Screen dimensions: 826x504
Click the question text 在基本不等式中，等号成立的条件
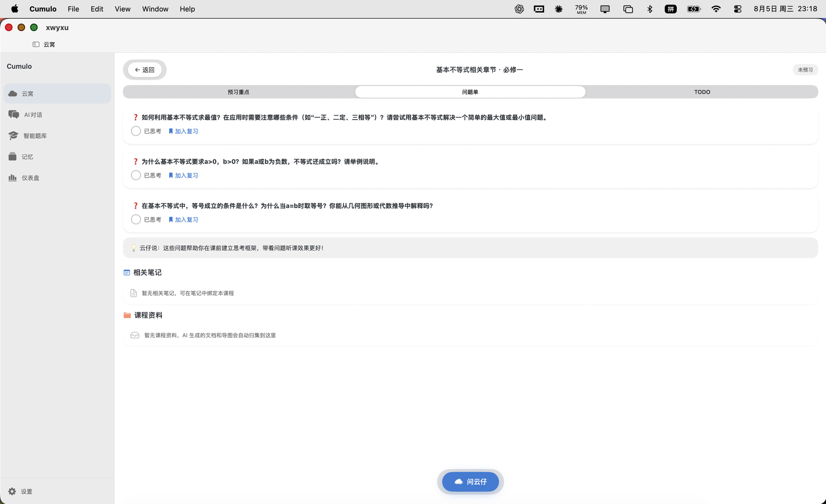click(287, 206)
